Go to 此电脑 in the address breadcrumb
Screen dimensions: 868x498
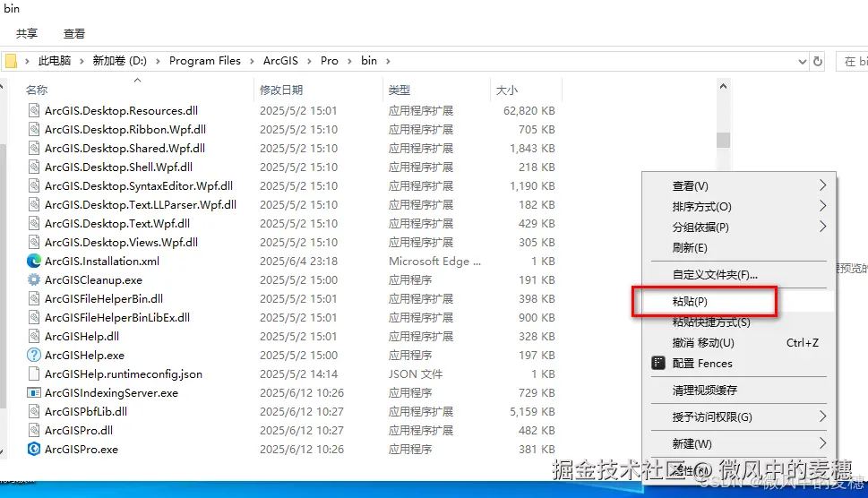pos(55,61)
